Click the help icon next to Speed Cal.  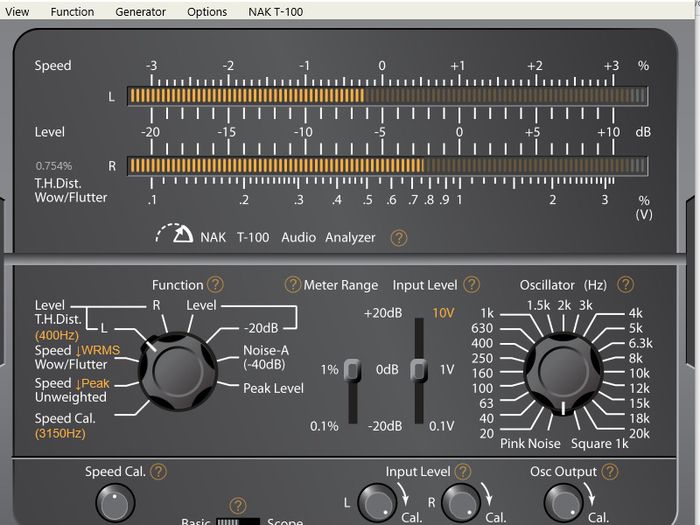[x=158, y=471]
